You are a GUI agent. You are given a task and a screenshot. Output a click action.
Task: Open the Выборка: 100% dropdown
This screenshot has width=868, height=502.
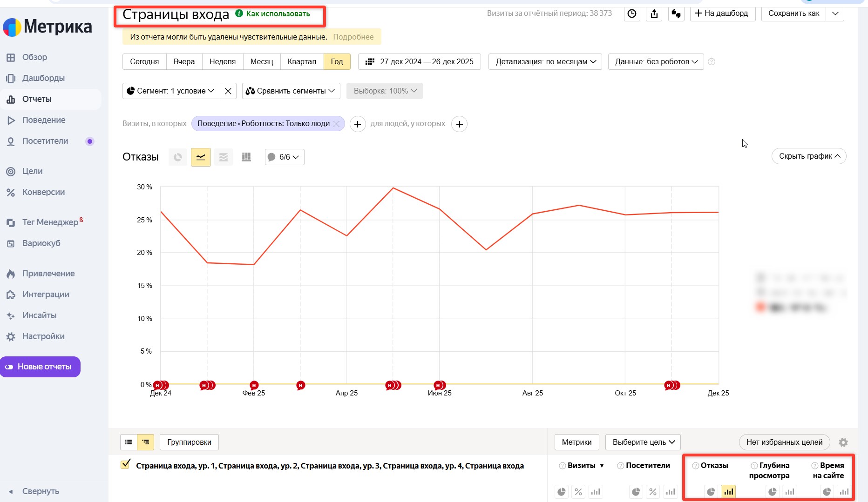point(385,91)
